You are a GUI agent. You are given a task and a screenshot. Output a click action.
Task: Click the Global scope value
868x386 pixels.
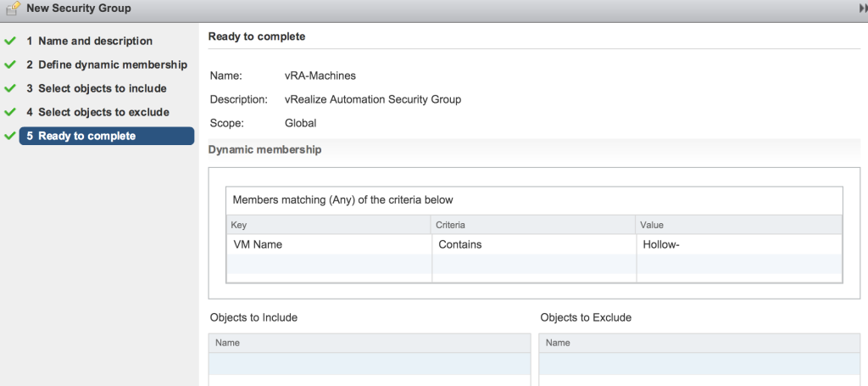click(300, 123)
